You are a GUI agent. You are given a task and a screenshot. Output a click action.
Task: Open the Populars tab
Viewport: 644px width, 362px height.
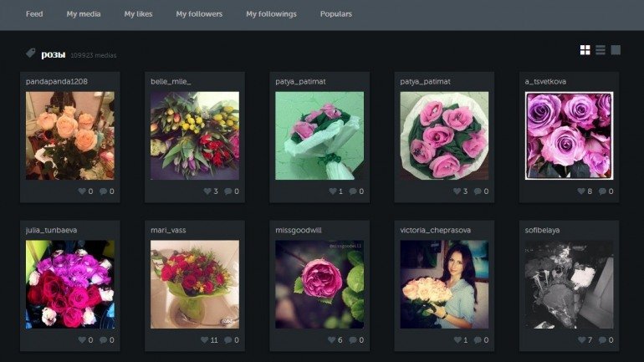click(x=336, y=14)
